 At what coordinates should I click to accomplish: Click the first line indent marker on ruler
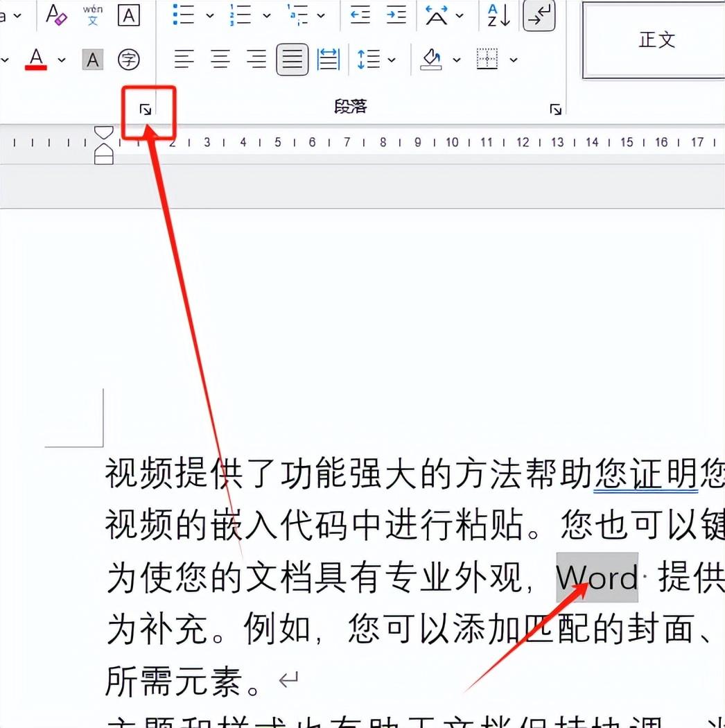click(x=103, y=133)
